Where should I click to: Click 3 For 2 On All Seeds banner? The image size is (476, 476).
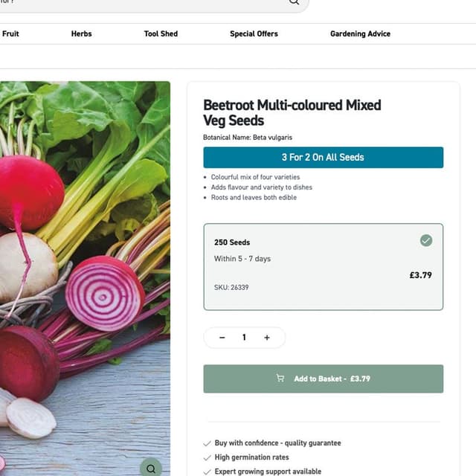point(323,158)
